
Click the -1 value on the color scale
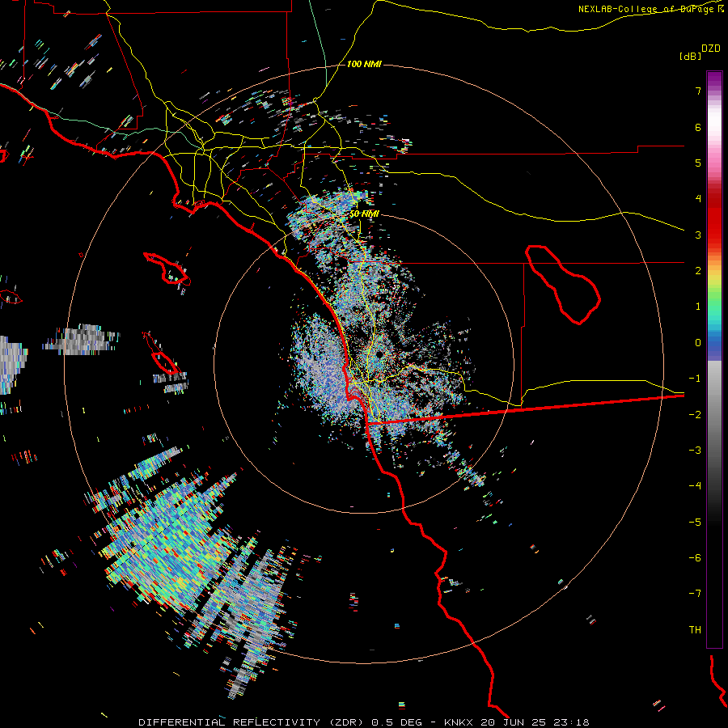pyautogui.click(x=695, y=379)
